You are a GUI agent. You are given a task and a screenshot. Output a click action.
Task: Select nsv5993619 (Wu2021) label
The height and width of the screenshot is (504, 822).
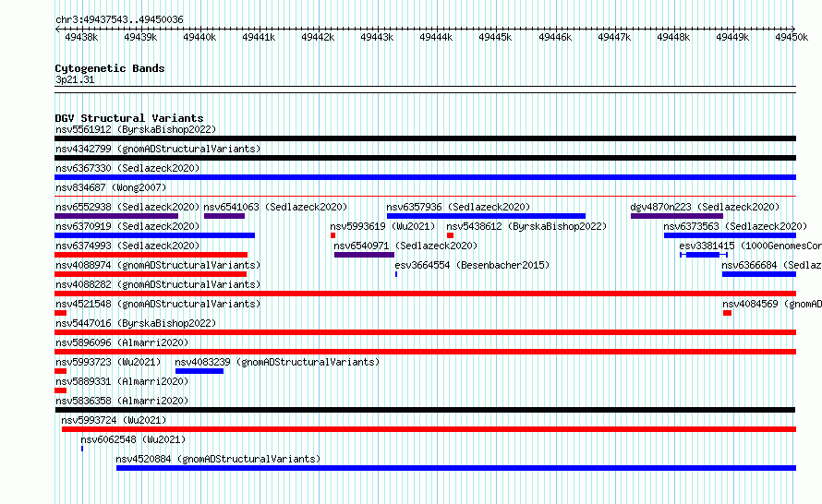point(382,226)
